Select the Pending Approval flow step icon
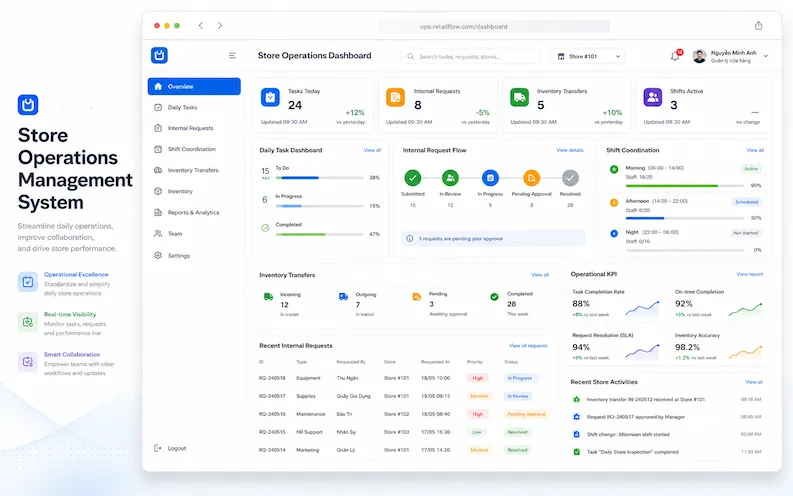Image resolution: width=793 pixels, height=496 pixels. pyautogui.click(x=531, y=177)
